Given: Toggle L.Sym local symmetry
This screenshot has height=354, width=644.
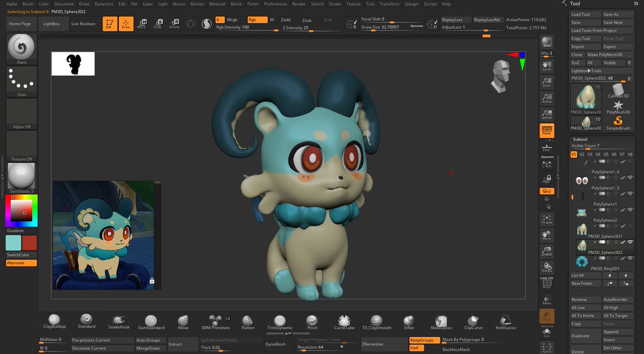Looking at the screenshot, I should pyautogui.click(x=547, y=163).
